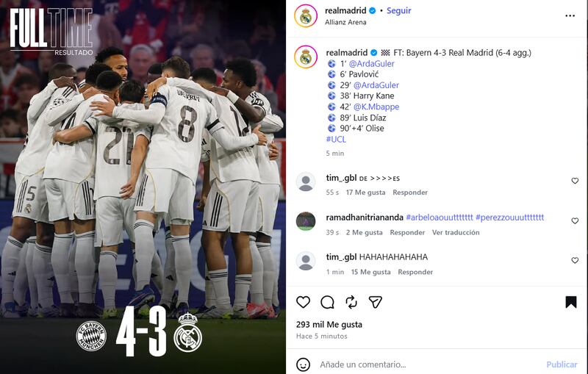Viewport: 588px width, 374px height.
Task: Open the three-dot more options menu
Action: (570, 15)
